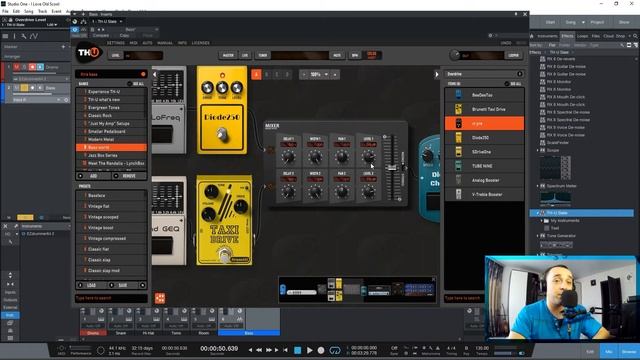This screenshot has height=360, width=640.
Task: Open the Overdrive category dropdown
Action: [x=484, y=74]
